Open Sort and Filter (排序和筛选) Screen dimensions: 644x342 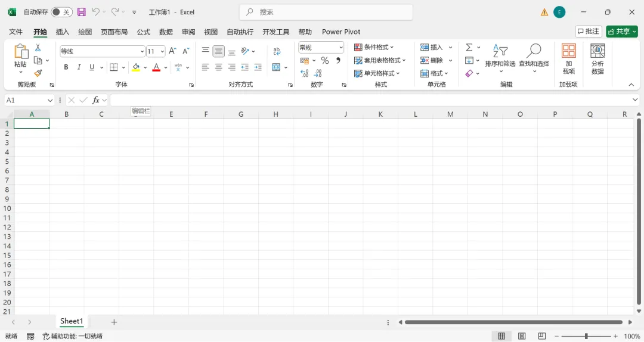tap(500, 58)
